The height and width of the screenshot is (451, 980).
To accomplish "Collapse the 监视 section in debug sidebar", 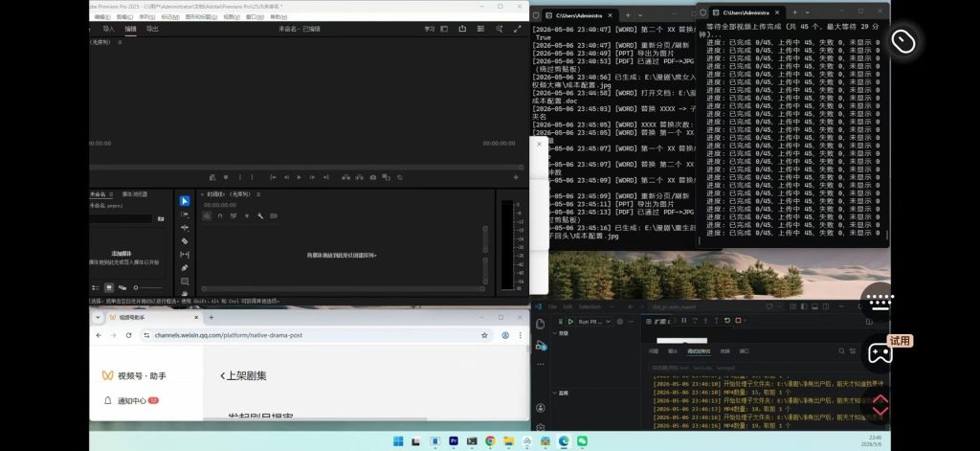I will [x=560, y=393].
